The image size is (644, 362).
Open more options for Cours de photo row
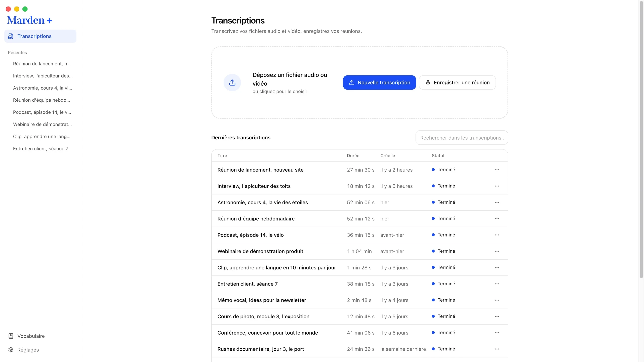point(497,316)
